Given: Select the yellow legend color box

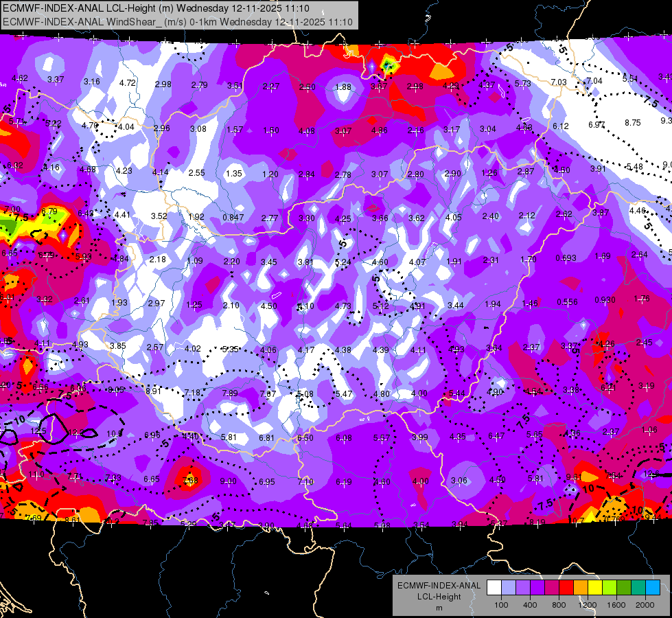Looking at the screenshot, I should coord(595,588).
